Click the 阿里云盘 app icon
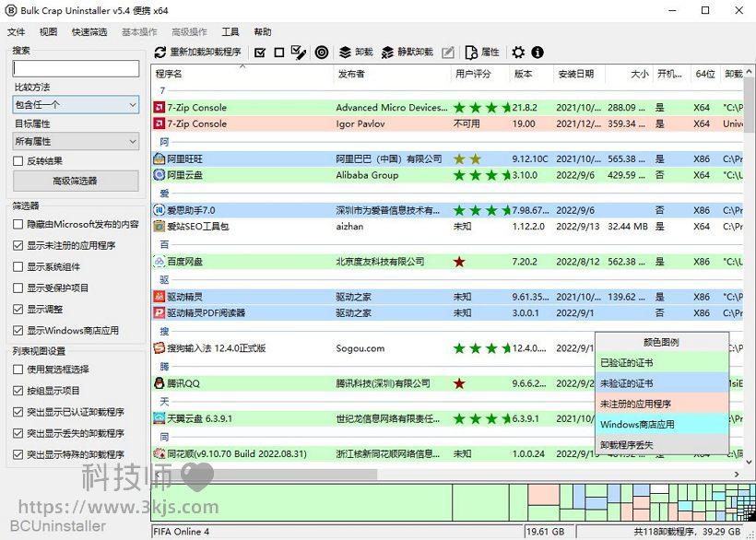756x540 pixels. tap(159, 175)
